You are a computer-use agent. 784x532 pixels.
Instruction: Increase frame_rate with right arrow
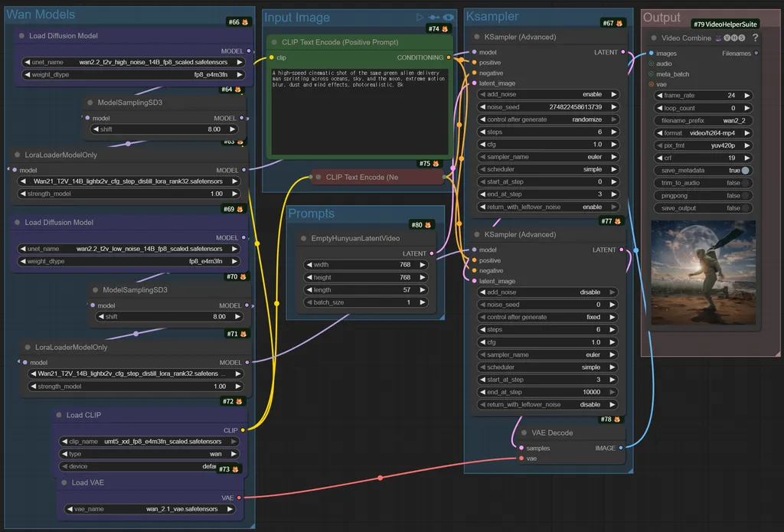(x=747, y=96)
